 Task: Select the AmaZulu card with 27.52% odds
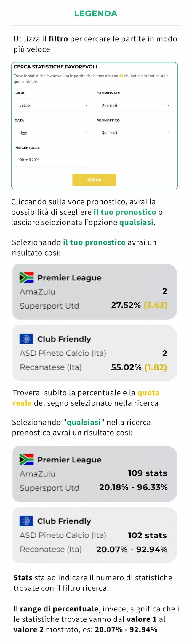(95, 292)
